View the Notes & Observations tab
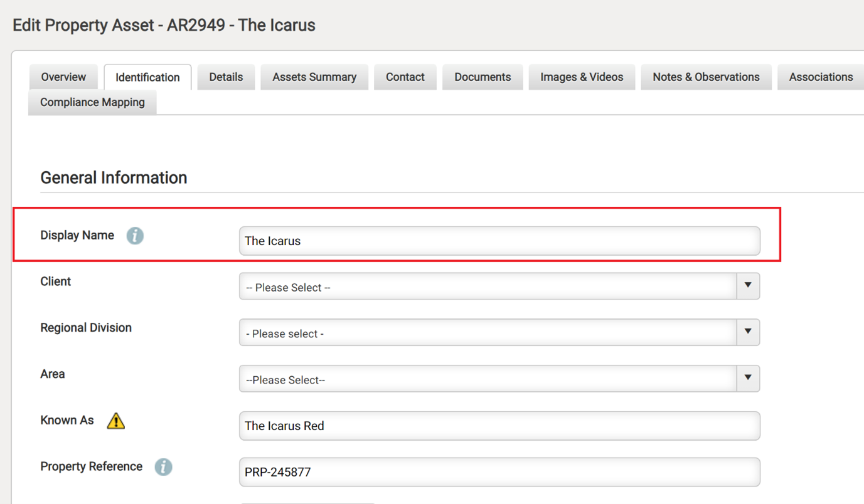Image resolution: width=864 pixels, height=504 pixels. pyautogui.click(x=706, y=77)
